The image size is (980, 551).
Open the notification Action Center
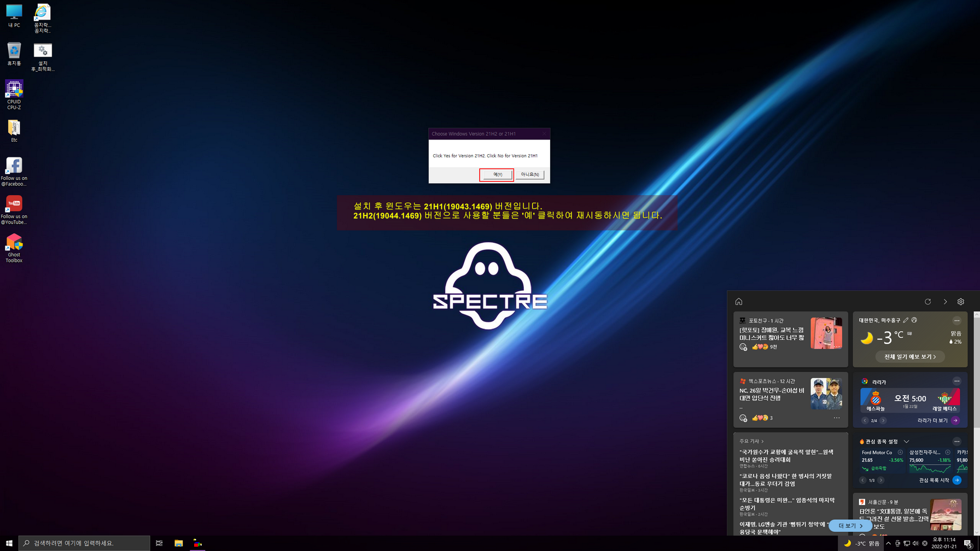[967, 543]
